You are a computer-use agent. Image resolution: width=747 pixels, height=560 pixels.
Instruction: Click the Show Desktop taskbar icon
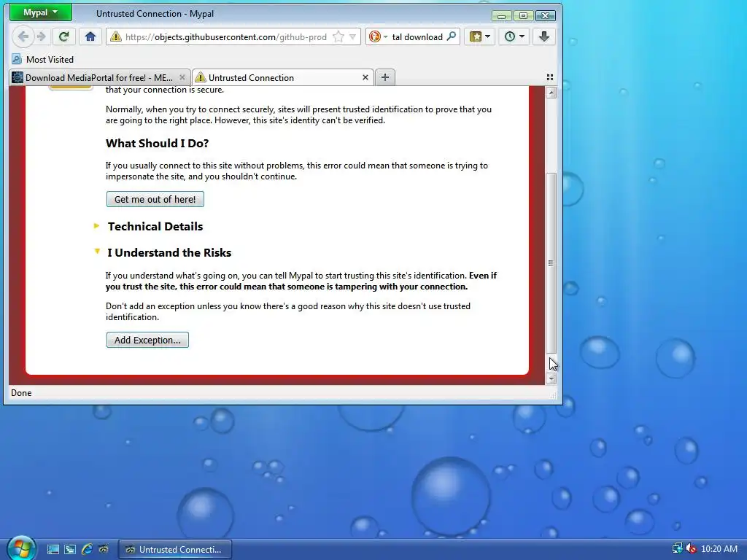[x=53, y=550]
